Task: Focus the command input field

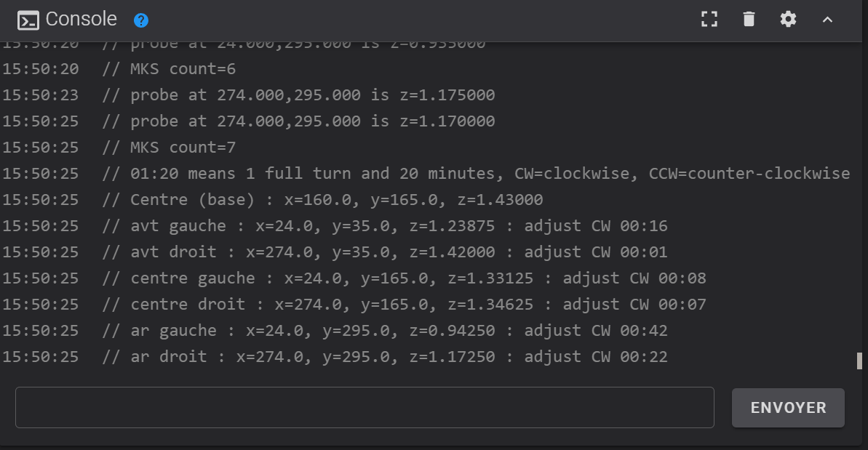Action: point(364,407)
